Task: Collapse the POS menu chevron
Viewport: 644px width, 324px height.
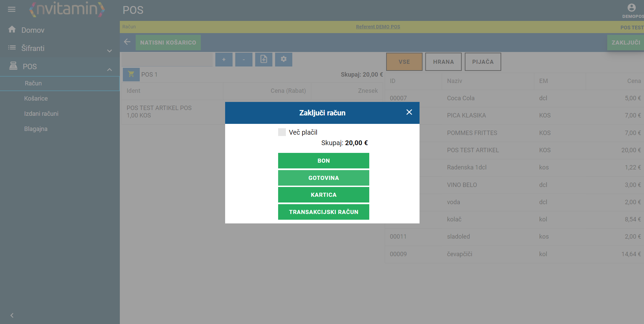Action: (109, 70)
